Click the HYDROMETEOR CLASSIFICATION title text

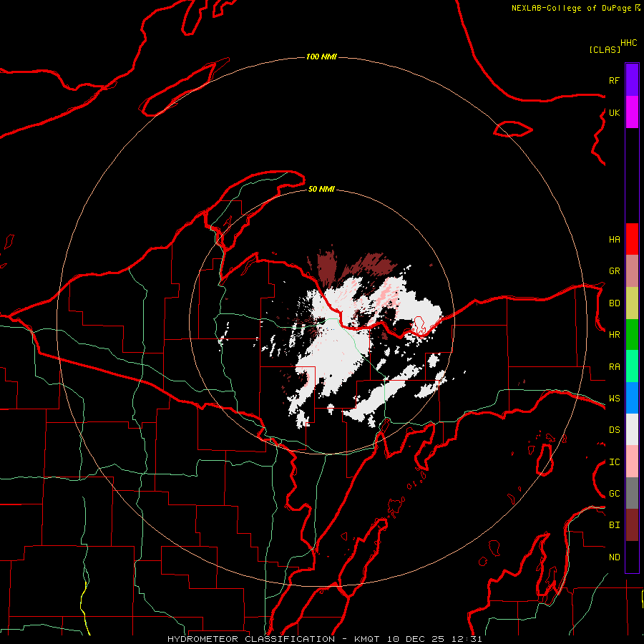(x=251, y=639)
